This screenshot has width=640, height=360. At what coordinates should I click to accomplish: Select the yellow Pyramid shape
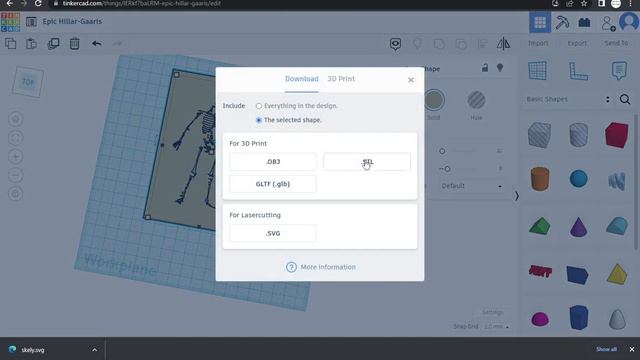click(x=617, y=274)
